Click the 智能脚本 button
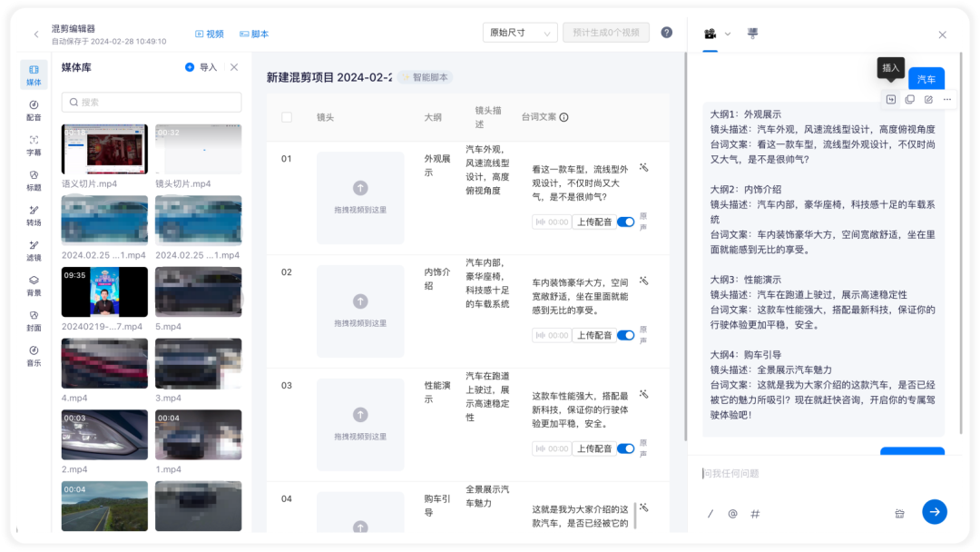The width and height of the screenshot is (980, 552). tap(425, 77)
